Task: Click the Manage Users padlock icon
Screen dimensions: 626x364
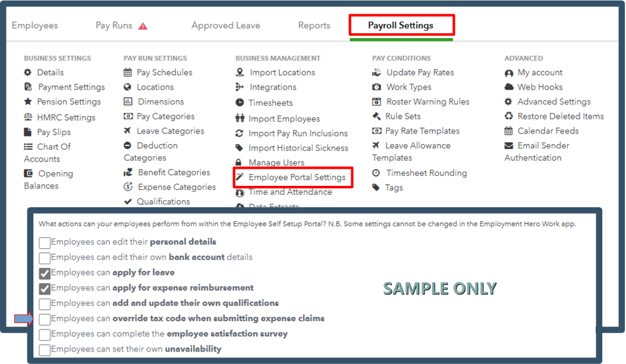Action: pos(239,163)
